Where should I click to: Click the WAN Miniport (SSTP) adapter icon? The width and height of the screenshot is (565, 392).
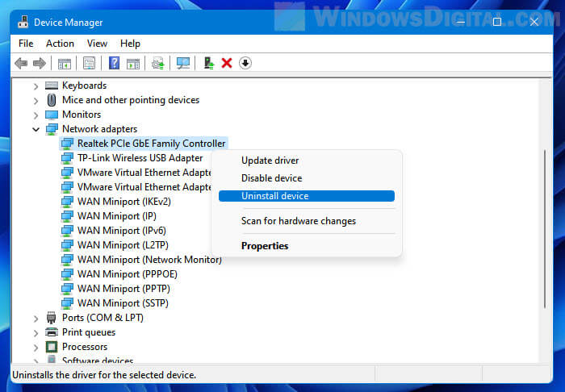(x=67, y=303)
